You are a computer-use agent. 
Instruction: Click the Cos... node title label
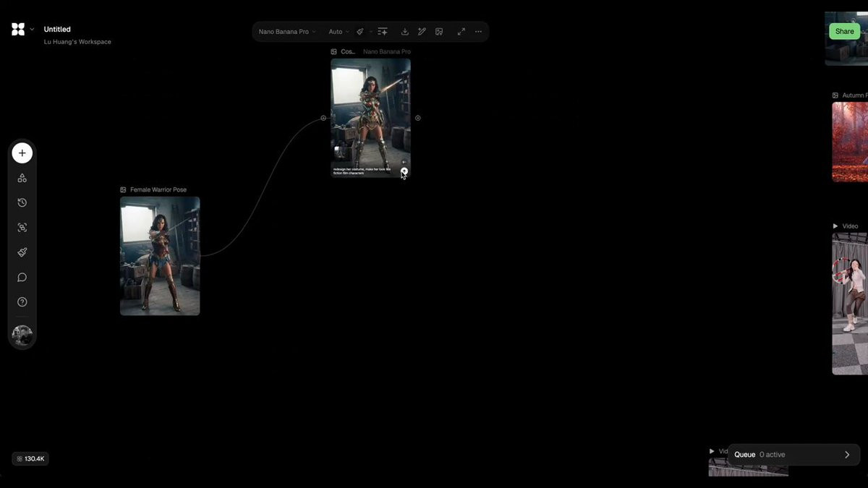coord(348,52)
